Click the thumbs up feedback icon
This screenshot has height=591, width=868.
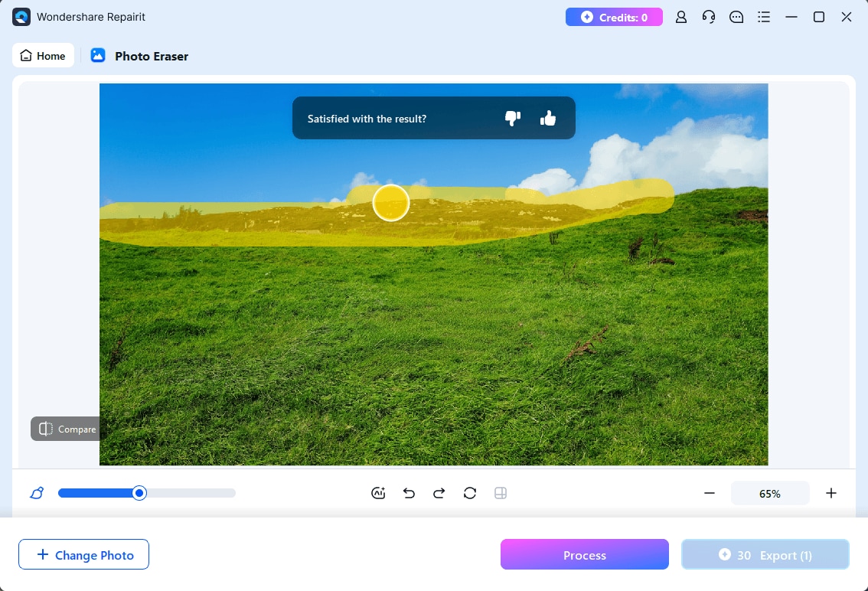(547, 118)
